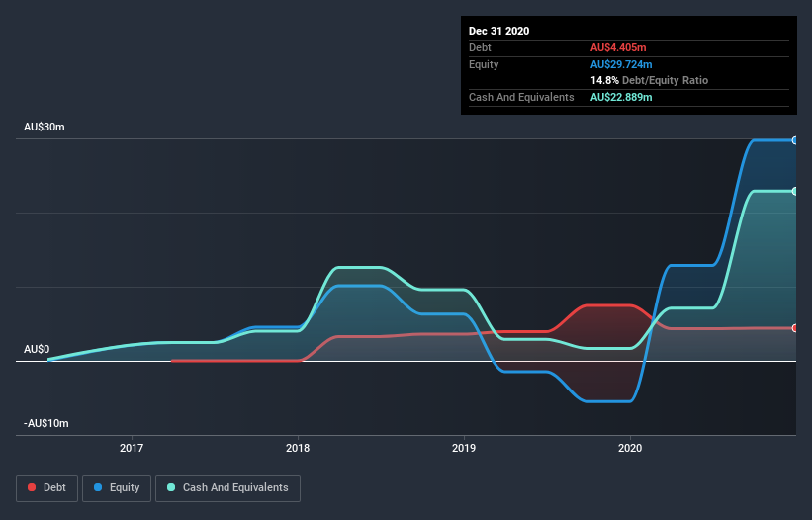Click the AU$30m y-axis label

pyautogui.click(x=45, y=127)
